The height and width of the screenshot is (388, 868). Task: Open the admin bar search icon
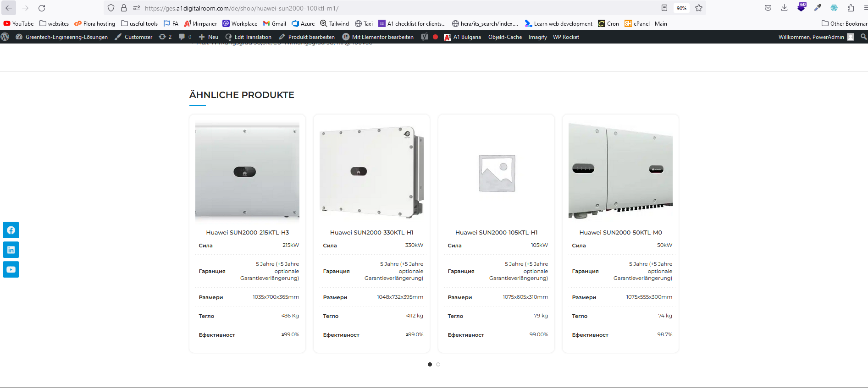(x=863, y=37)
